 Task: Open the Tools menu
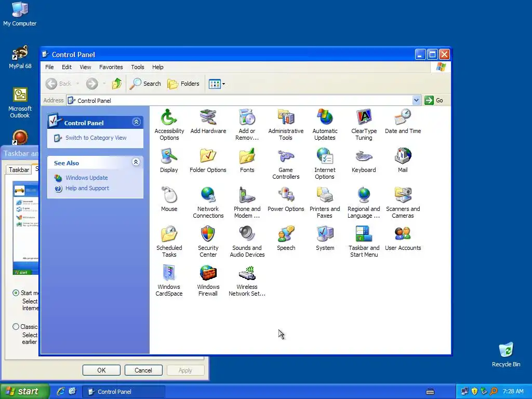[137, 67]
